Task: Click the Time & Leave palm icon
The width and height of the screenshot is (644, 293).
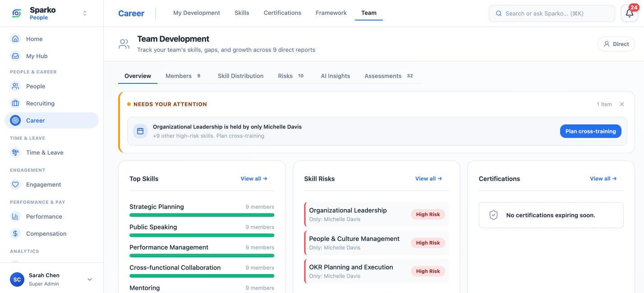Action: (x=15, y=152)
